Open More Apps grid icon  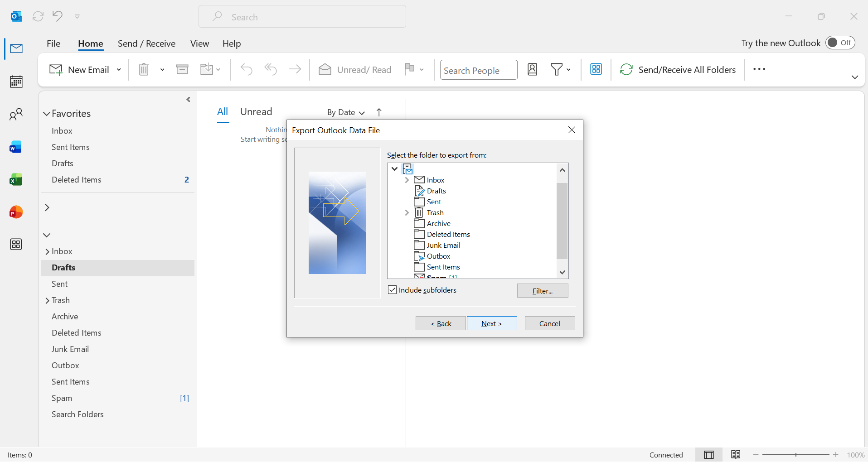coord(16,245)
